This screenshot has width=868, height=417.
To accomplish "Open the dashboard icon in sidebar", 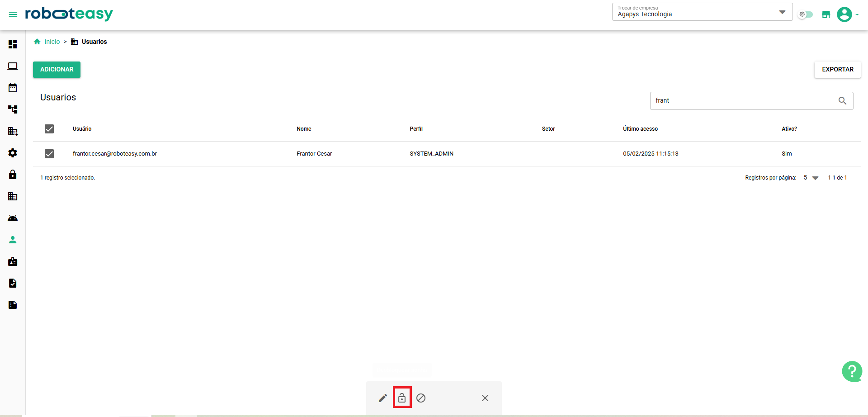I will tap(13, 44).
